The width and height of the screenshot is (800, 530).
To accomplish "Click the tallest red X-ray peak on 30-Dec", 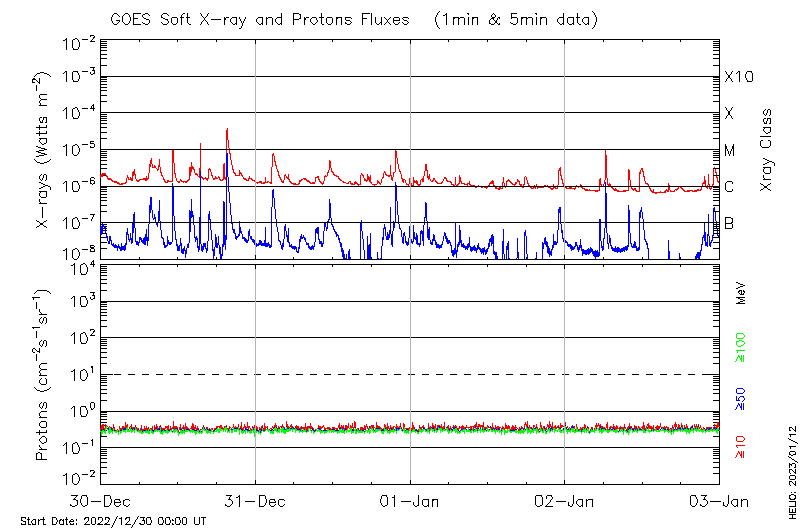I will tap(227, 130).
